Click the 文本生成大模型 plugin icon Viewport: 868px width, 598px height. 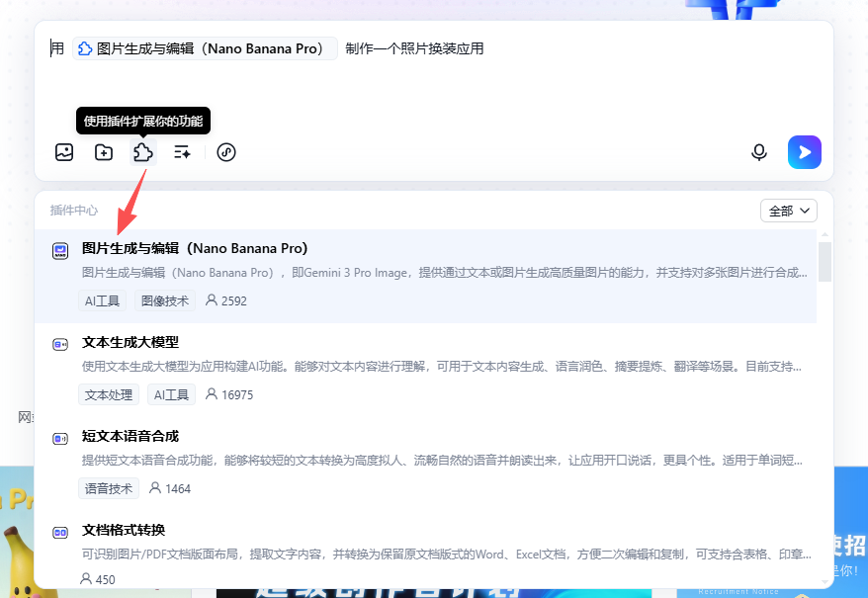pyautogui.click(x=60, y=344)
